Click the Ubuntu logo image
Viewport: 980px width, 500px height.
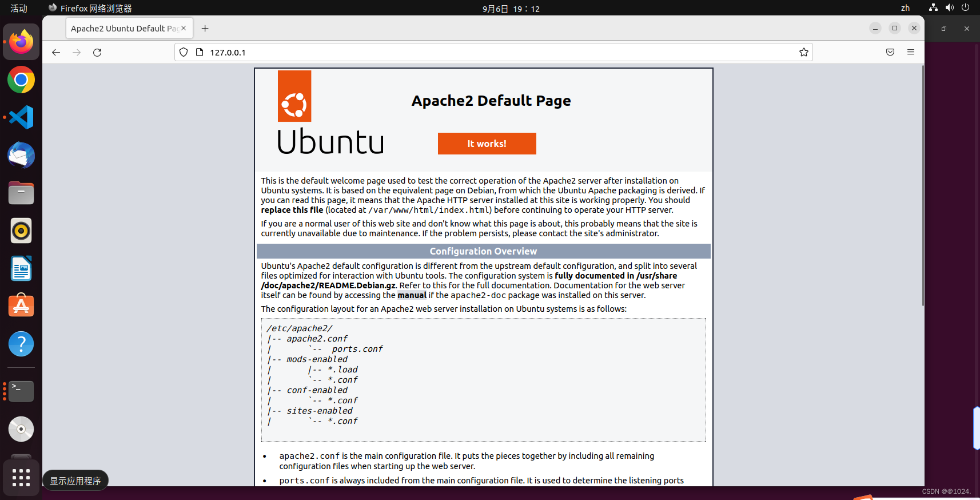click(330, 112)
